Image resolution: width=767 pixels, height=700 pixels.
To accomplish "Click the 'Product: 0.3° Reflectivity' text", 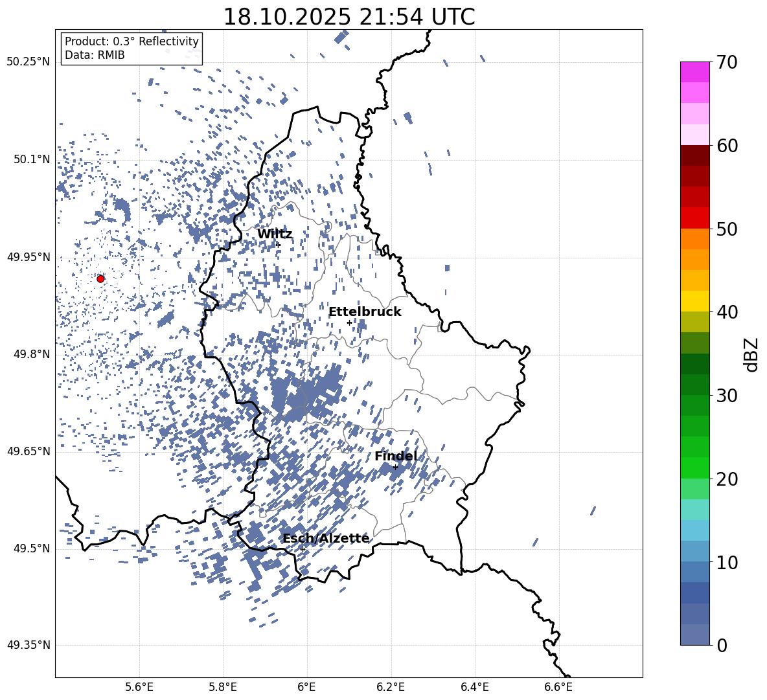I will 132,41.
